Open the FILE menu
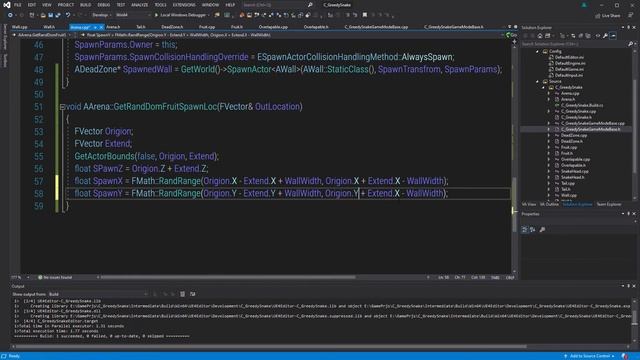 18,5
